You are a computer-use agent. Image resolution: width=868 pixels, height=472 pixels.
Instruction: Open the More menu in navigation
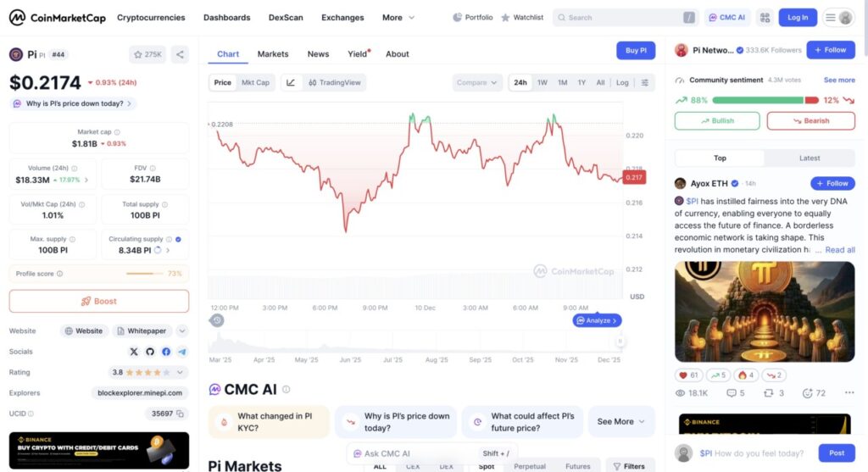point(398,17)
